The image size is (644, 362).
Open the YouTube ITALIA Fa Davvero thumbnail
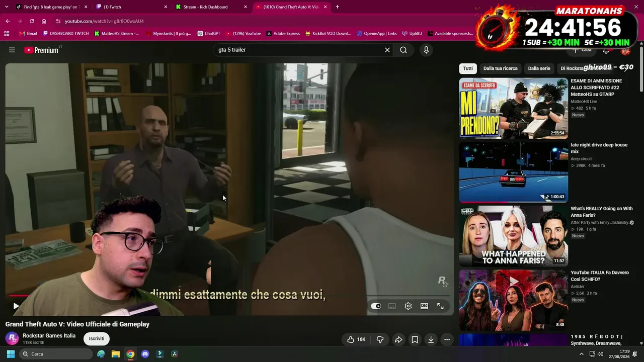pos(514,300)
